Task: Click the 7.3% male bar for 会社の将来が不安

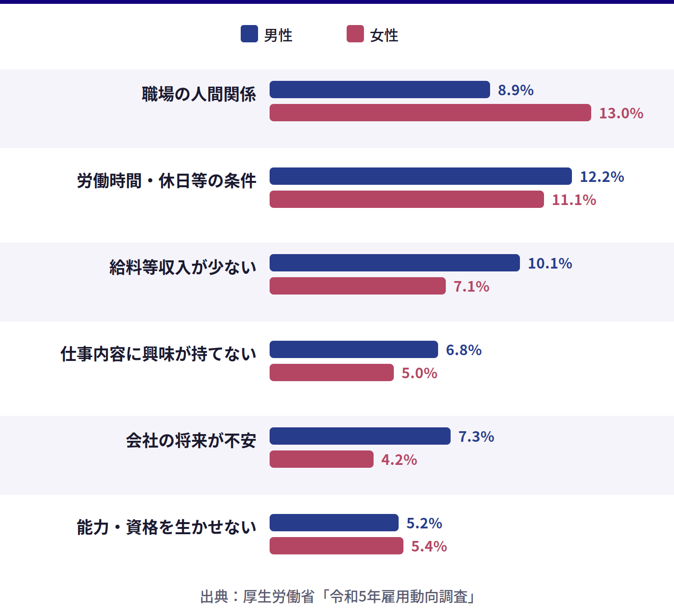Action: point(360,436)
